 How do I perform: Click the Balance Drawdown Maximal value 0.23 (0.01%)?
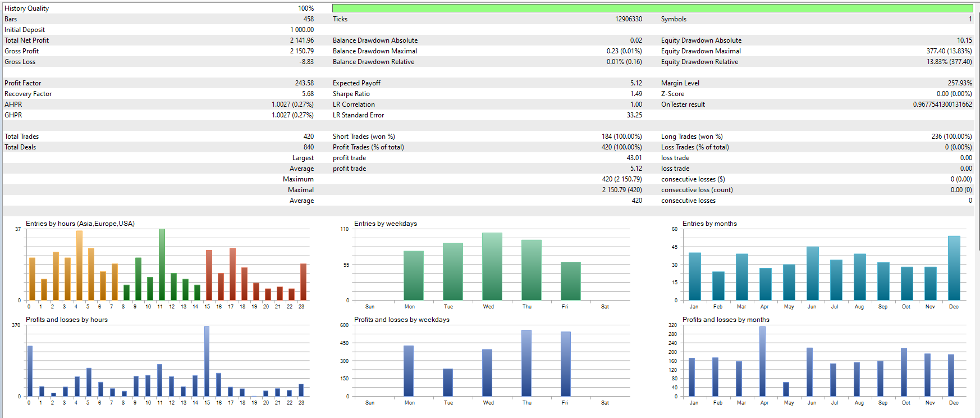pyautogui.click(x=624, y=51)
